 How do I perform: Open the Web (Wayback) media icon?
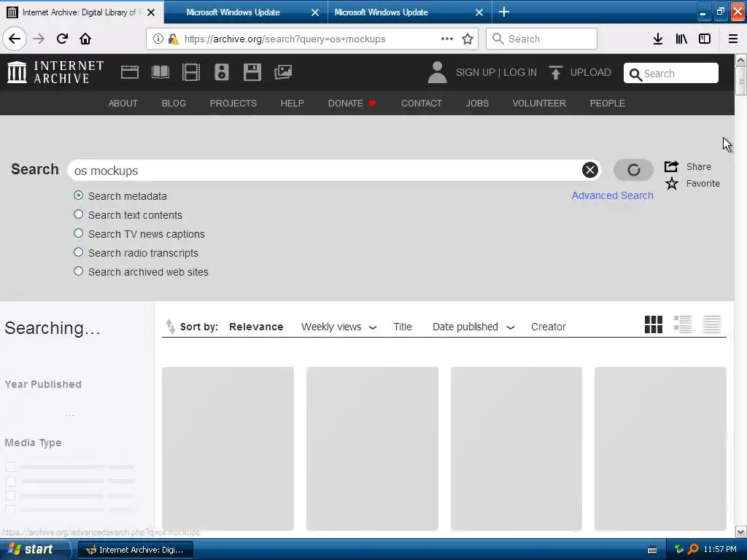tap(130, 72)
